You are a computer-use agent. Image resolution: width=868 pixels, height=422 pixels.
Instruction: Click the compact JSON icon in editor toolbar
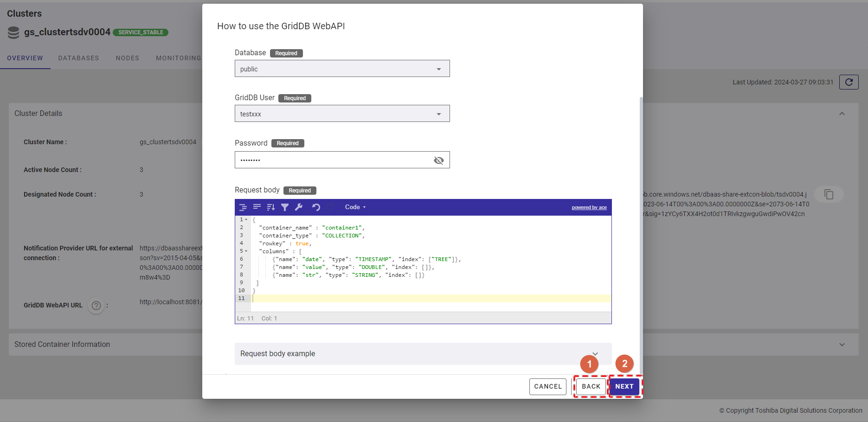[x=257, y=207]
